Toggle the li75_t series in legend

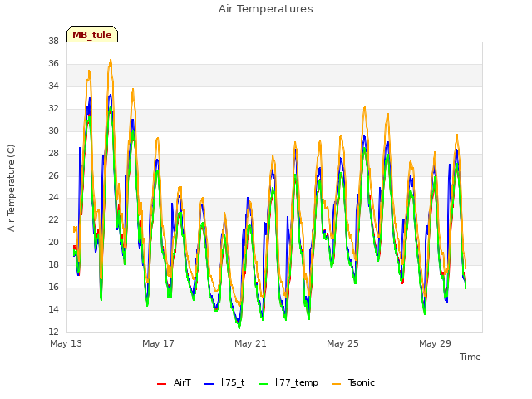coord(224,382)
